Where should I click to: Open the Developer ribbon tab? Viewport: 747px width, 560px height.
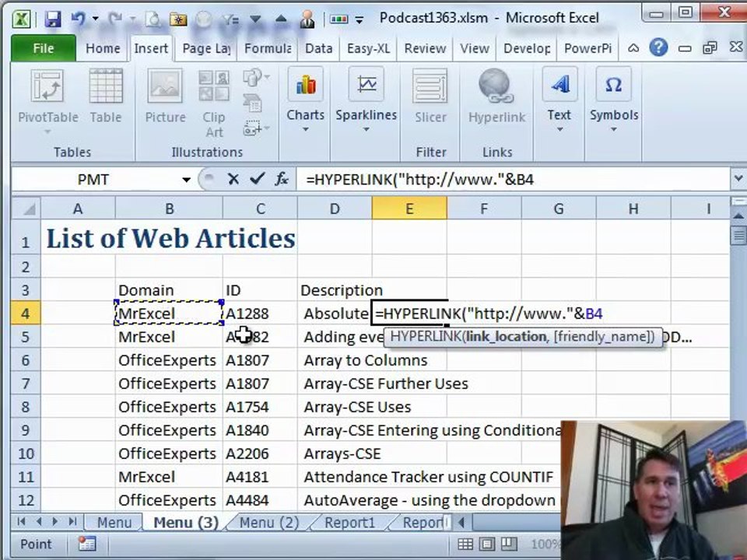point(527,48)
